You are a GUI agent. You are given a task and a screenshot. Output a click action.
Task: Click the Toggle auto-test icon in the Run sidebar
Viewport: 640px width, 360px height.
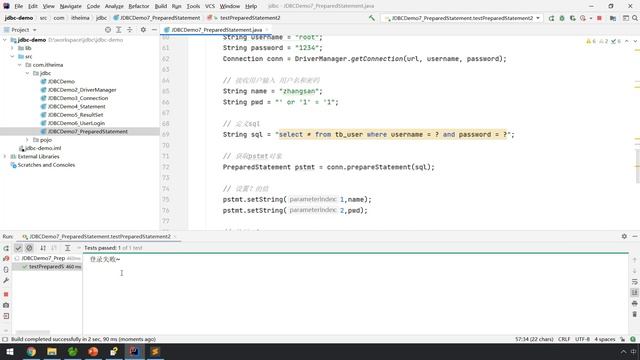[6, 269]
